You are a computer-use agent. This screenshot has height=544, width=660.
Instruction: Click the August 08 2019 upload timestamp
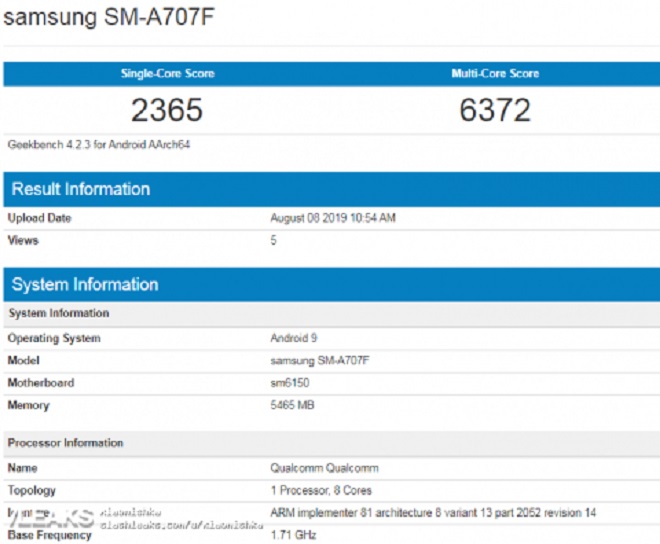334,218
